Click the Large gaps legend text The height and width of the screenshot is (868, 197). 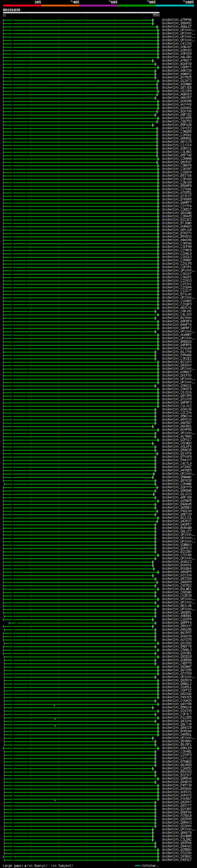click(x=38, y=866)
